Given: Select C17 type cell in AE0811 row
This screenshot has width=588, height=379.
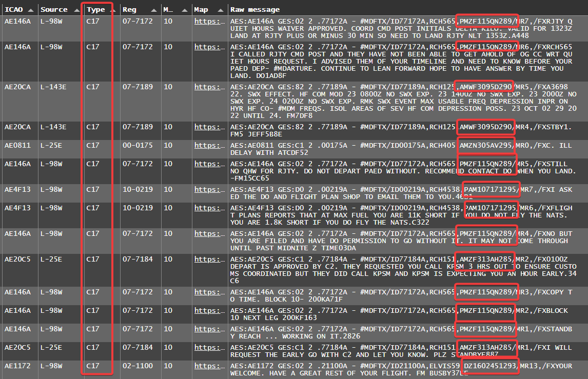Looking at the screenshot, I should [x=93, y=145].
